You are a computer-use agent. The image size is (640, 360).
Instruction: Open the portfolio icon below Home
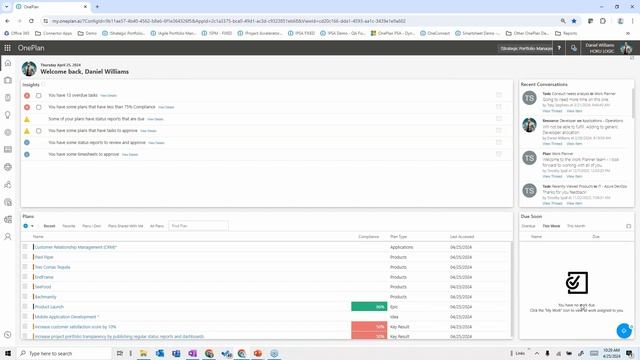8,80
